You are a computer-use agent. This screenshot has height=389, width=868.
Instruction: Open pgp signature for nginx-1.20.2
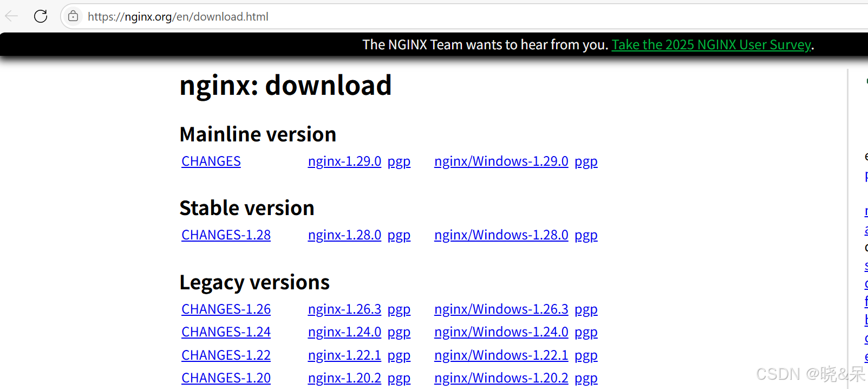[x=399, y=379]
